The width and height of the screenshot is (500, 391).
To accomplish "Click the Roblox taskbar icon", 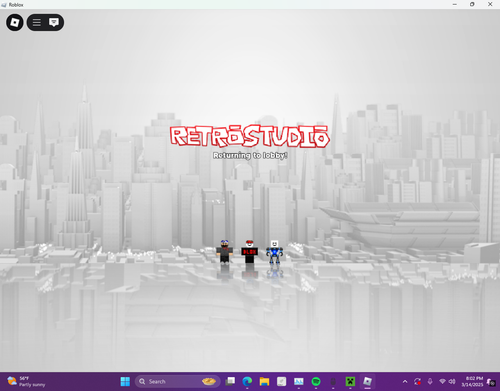I will tap(367, 381).
